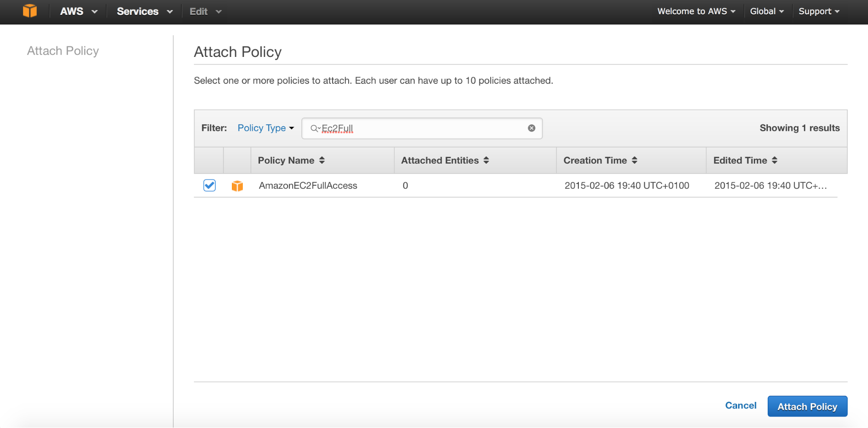Open the Global region menu

767,11
